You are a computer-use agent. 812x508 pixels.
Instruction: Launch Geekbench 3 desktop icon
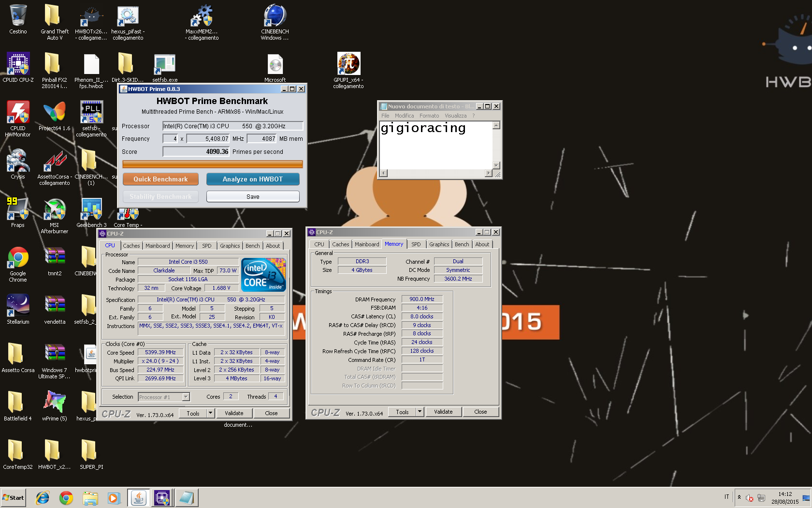click(91, 213)
